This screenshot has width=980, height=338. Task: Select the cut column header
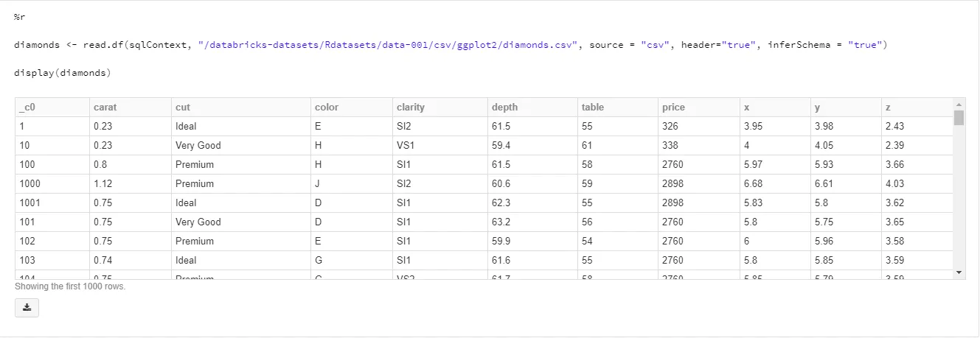[183, 108]
